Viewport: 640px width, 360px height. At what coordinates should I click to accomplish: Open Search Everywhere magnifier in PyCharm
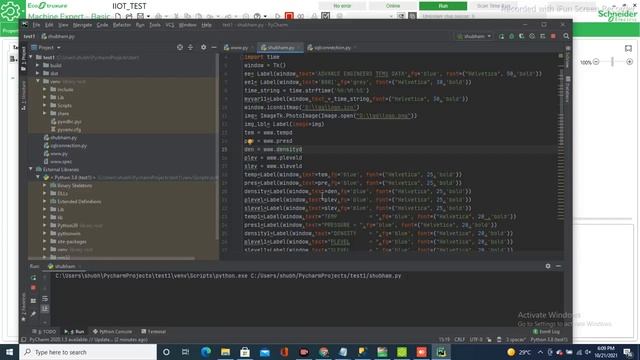tap(566, 36)
